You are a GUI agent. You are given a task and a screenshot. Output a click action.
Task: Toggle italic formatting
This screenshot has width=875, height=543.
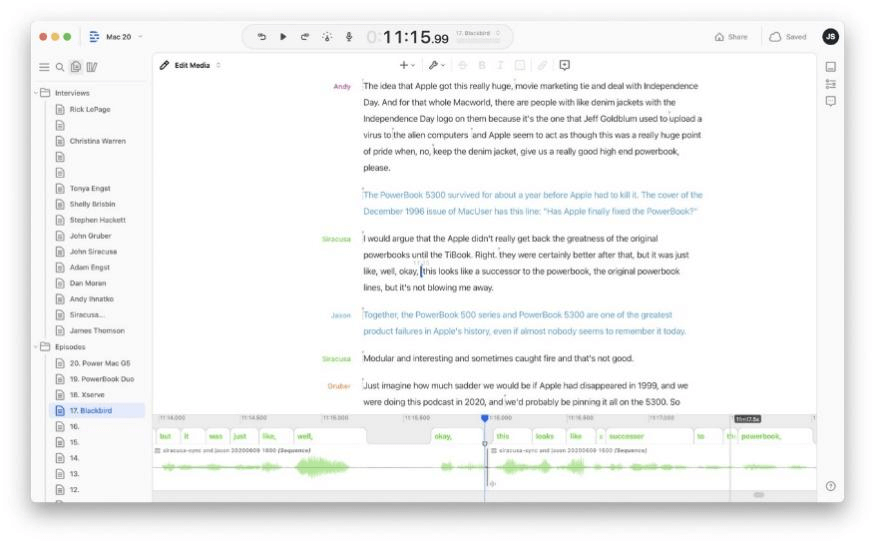click(501, 65)
